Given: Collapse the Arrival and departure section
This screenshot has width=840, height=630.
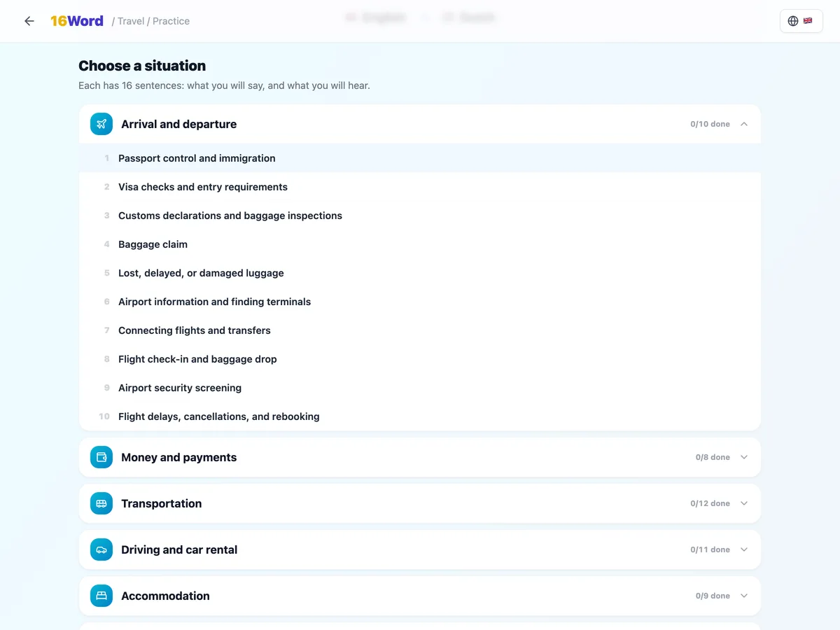Looking at the screenshot, I should [744, 124].
